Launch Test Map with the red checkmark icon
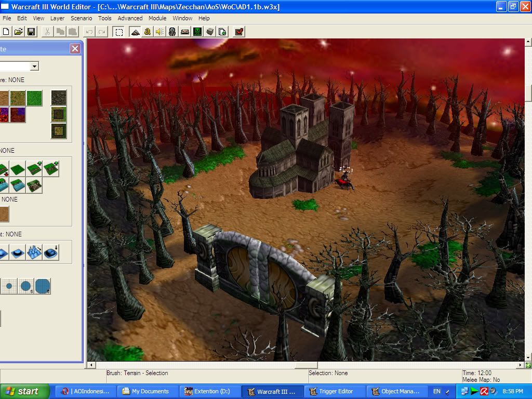532x399 pixels. 239,32
